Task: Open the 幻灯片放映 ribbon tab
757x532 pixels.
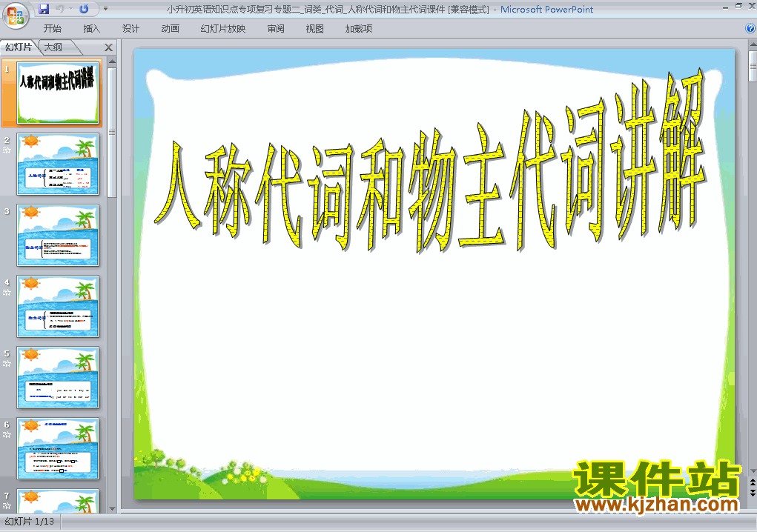Action: (223, 28)
